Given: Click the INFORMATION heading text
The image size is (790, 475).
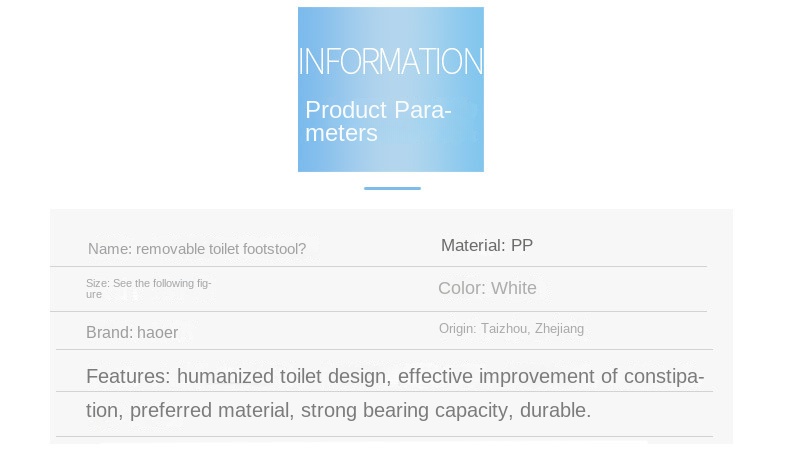Looking at the screenshot, I should (390, 62).
